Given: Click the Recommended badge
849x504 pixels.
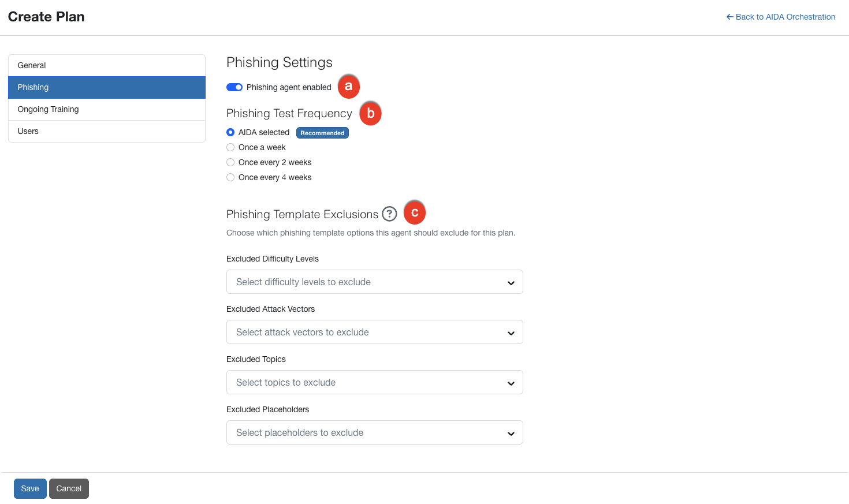Looking at the screenshot, I should (x=322, y=133).
